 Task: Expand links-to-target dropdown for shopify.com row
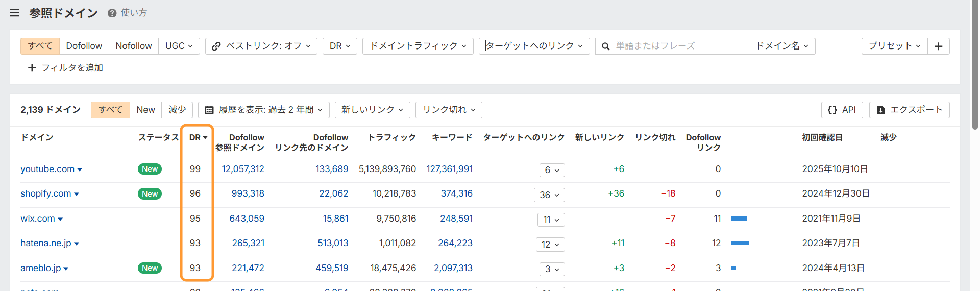tap(549, 195)
